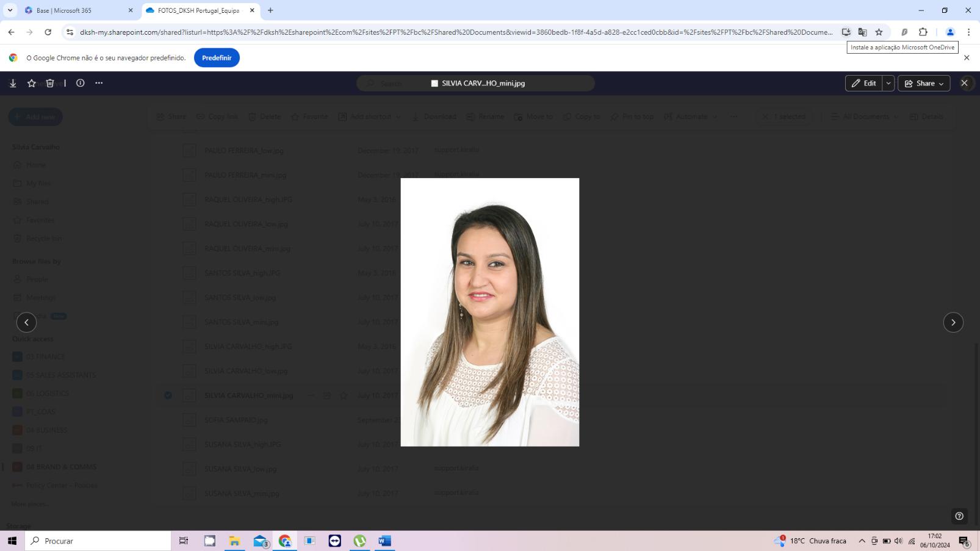Expand the Edit options dropdown arrow
Image resolution: width=980 pixels, height=551 pixels.
[x=888, y=84]
